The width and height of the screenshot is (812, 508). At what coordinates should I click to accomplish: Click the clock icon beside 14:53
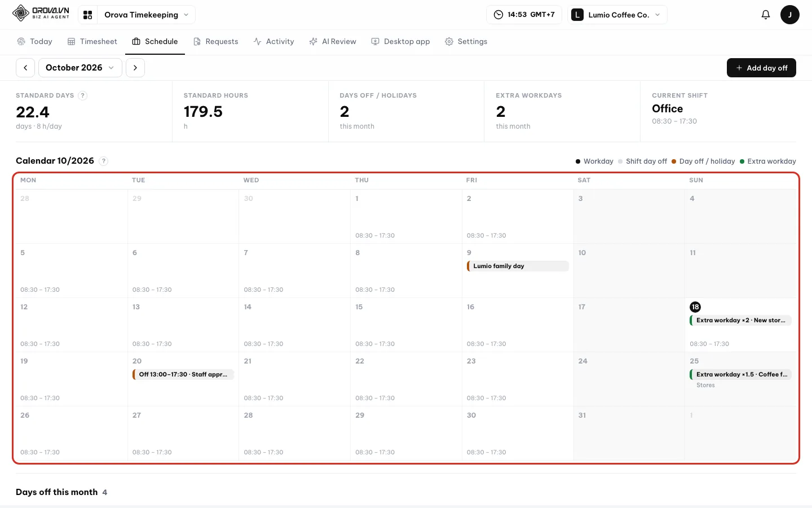498,15
